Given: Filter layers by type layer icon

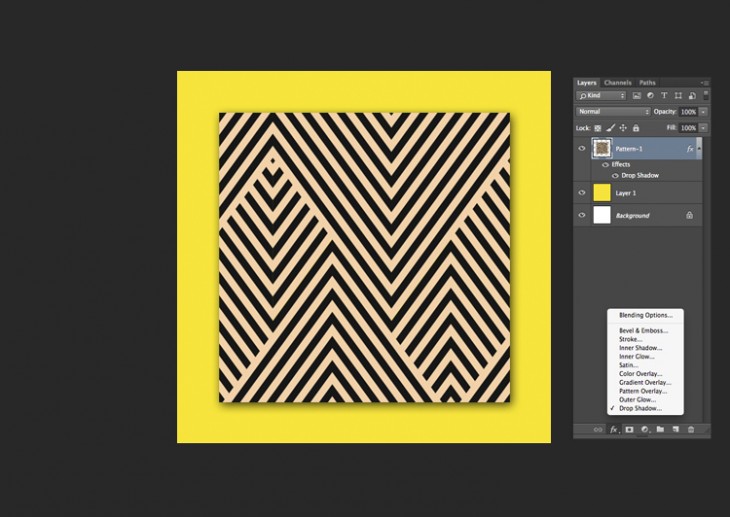Looking at the screenshot, I should tap(664, 95).
